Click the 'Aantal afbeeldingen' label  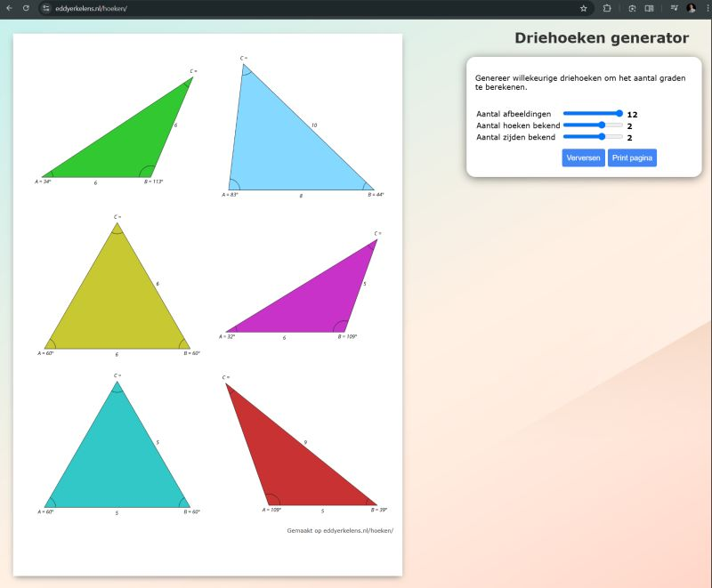[514, 114]
